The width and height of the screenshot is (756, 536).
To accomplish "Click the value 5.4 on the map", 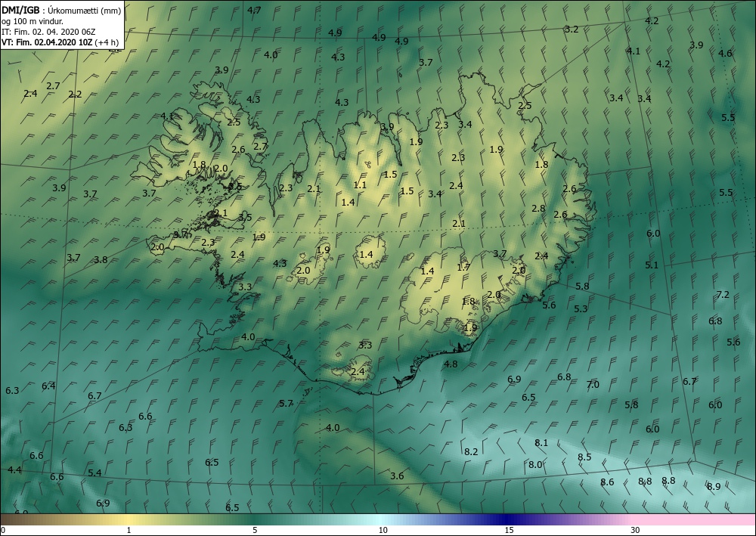I will coord(94,472).
